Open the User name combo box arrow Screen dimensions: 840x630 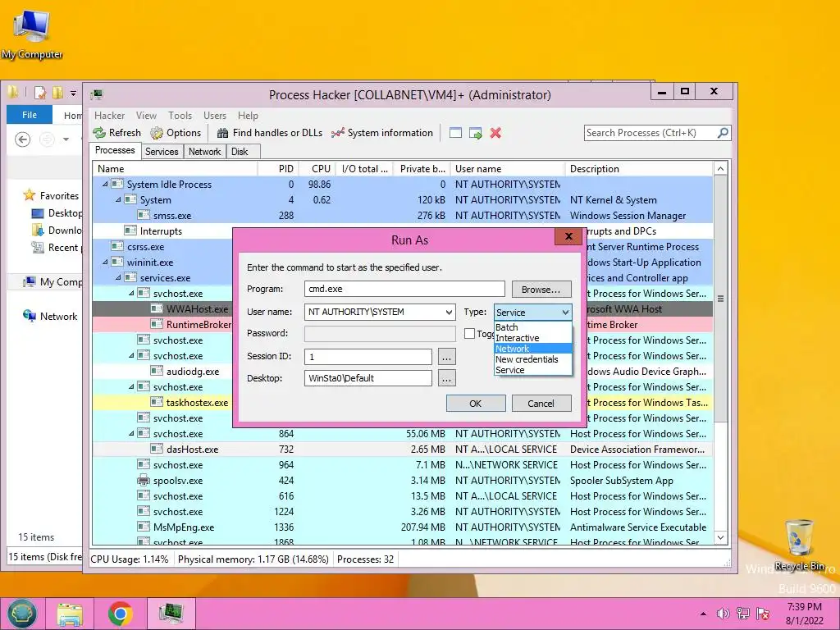[449, 313]
